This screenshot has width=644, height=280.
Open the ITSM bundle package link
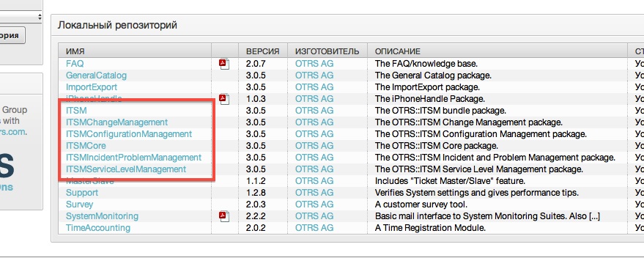coord(76,111)
